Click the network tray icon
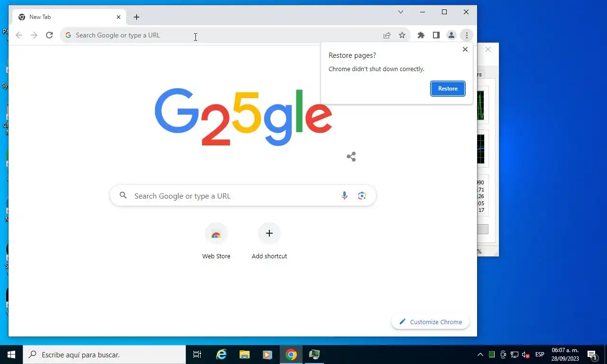The image size is (607, 364). coord(515,355)
